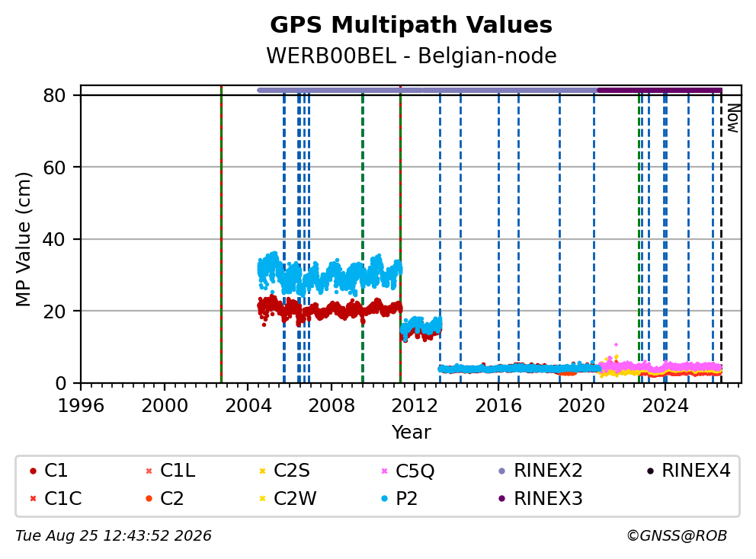The image size is (756, 559).
Task: Select the C5Q magenta legend marker
Action: point(384,471)
